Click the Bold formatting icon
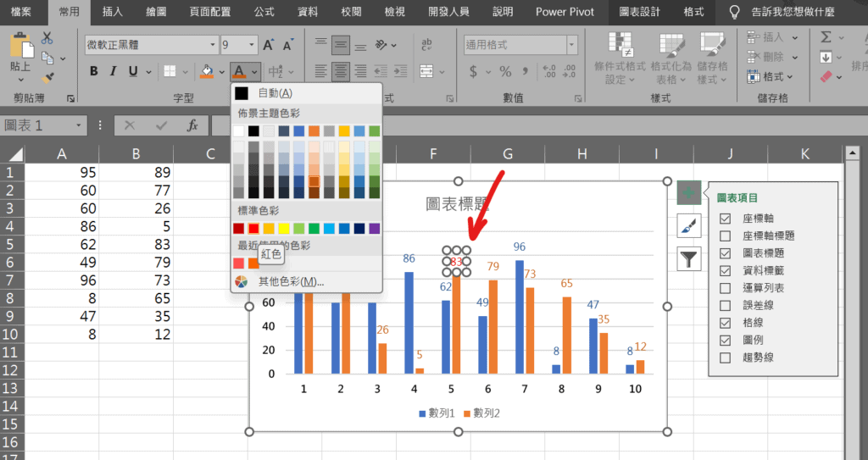 [94, 71]
